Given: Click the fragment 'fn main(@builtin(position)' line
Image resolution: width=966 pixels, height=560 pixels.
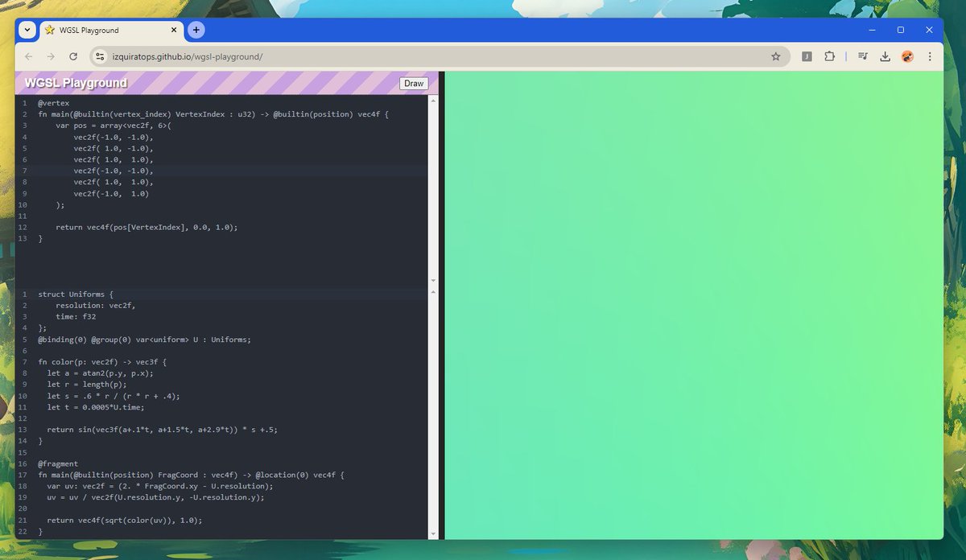Looking at the screenshot, I should [x=191, y=475].
